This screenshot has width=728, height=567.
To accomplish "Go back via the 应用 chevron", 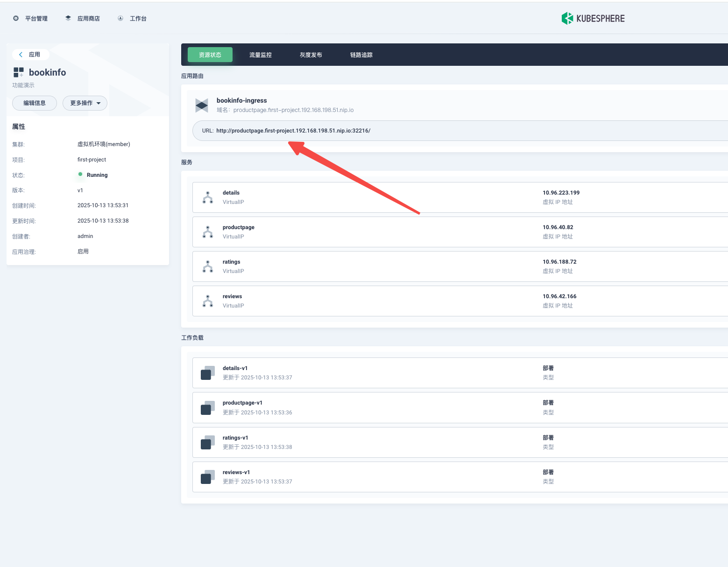I will tap(21, 55).
